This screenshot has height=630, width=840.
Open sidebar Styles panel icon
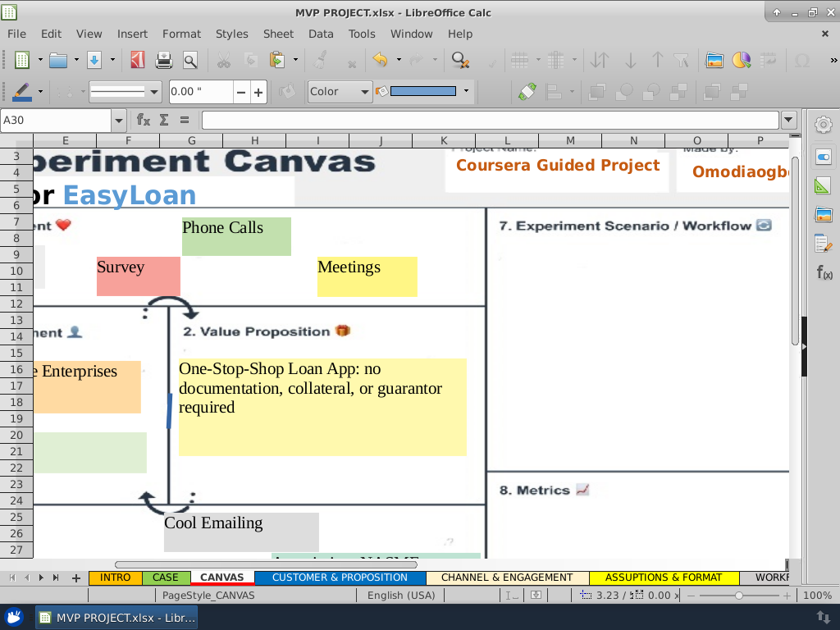(824, 186)
